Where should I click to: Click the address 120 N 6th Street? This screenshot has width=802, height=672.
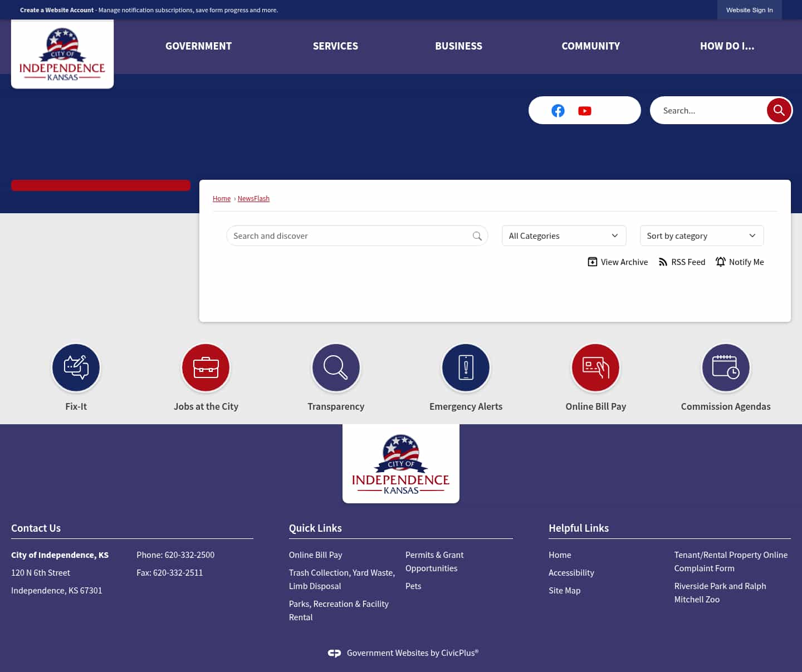tap(41, 573)
